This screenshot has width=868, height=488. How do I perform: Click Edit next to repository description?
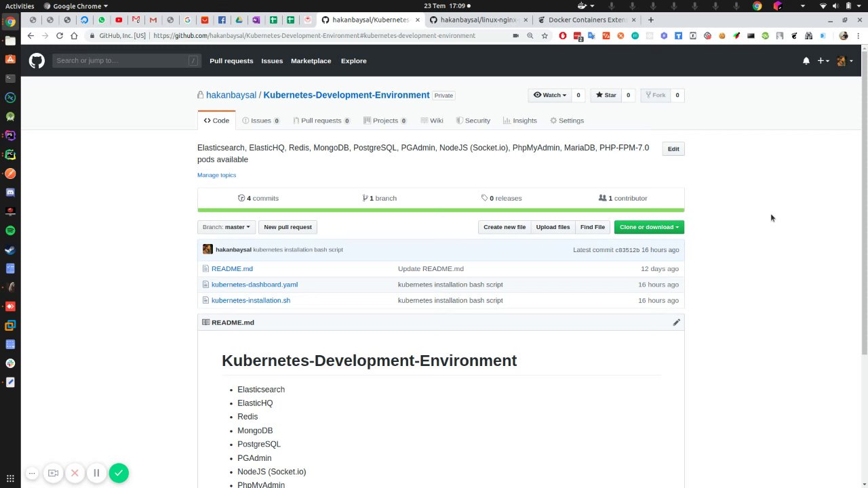[x=673, y=149]
